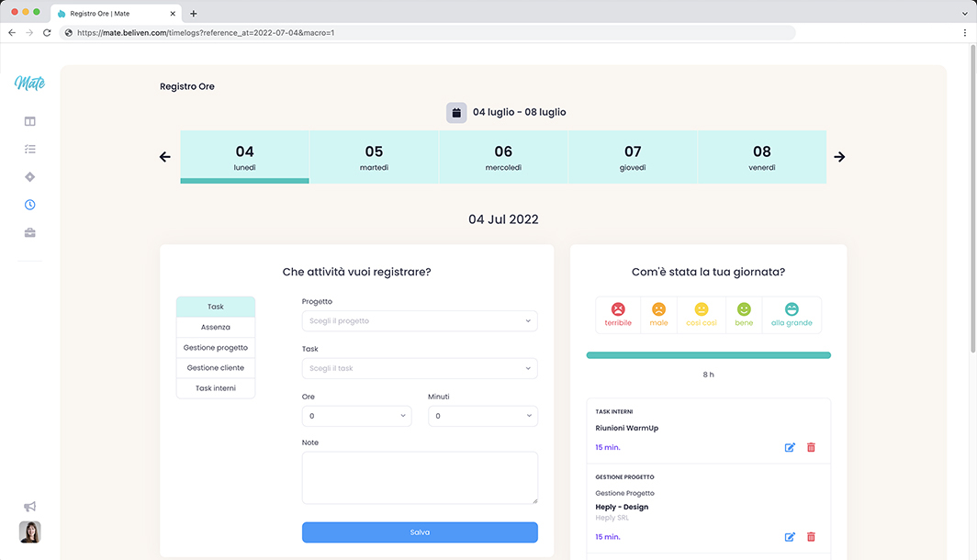Click the 04 luglio - 08 luglio range
Image resolution: width=977 pixels, height=560 pixels.
pyautogui.click(x=519, y=112)
